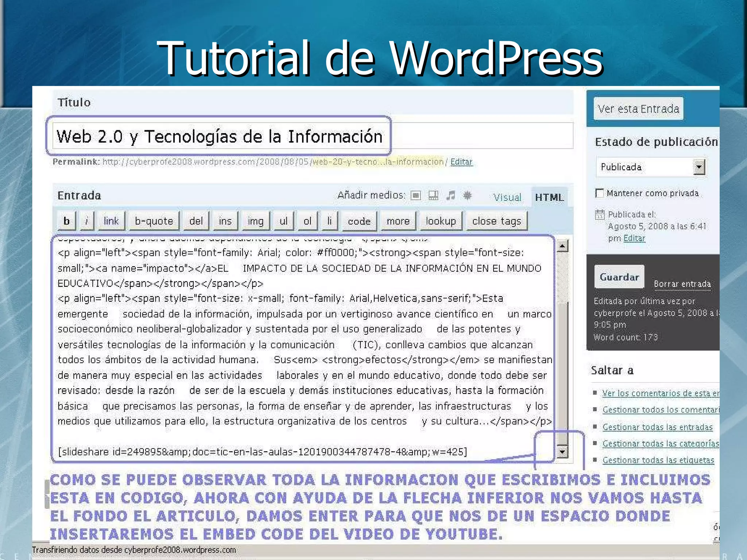Click the permalink slug web-20-y-tecno
Screen dimensions: 747x560
click(x=378, y=162)
